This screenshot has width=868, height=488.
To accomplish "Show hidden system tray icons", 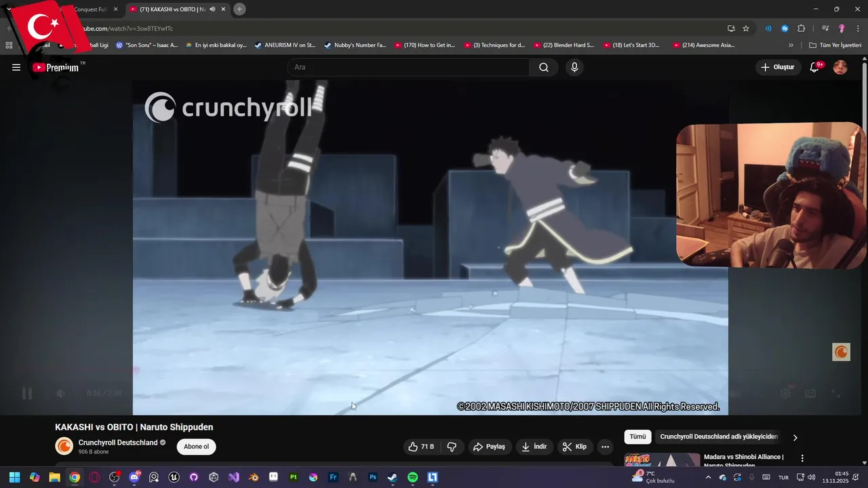I will [708, 477].
